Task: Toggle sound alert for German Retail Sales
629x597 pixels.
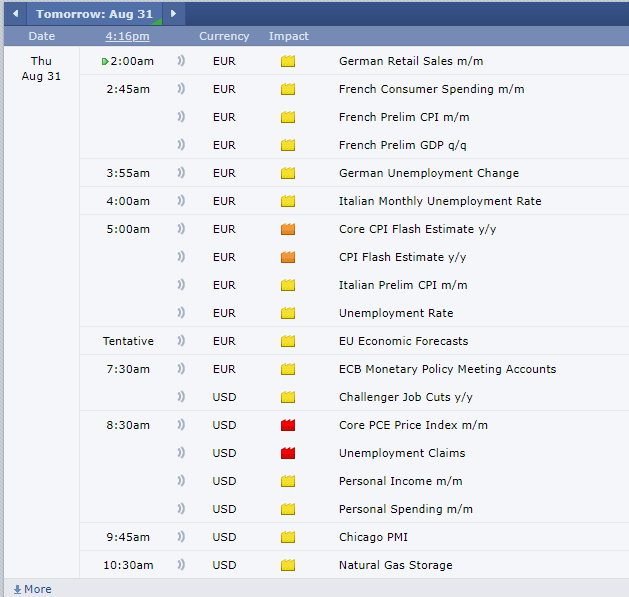Action: 181,61
